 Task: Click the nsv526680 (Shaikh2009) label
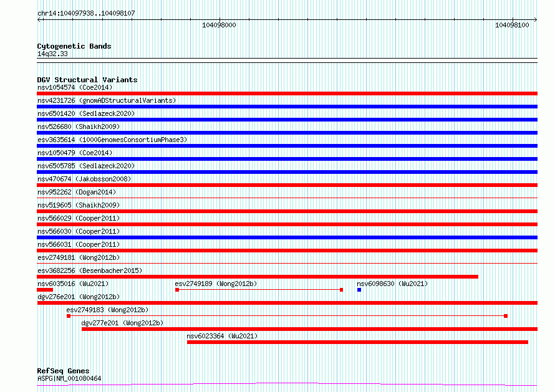click(79, 127)
